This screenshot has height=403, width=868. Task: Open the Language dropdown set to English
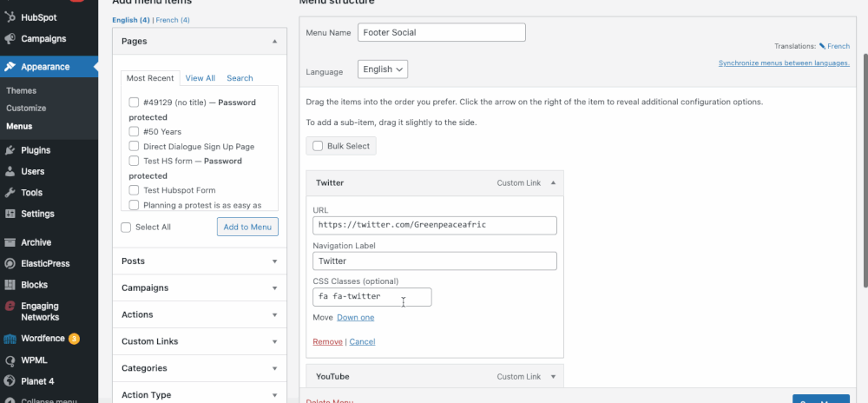(383, 69)
